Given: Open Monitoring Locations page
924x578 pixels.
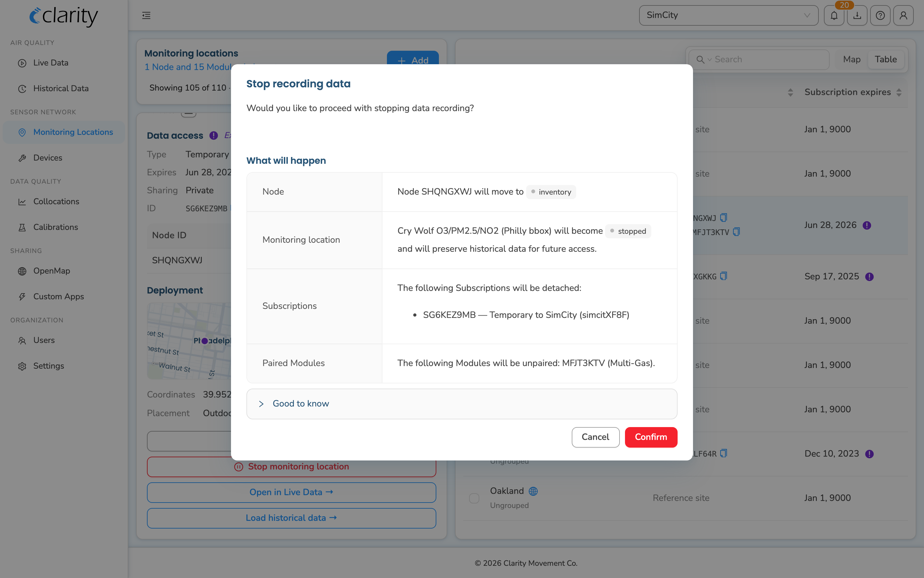Looking at the screenshot, I should tap(64, 132).
